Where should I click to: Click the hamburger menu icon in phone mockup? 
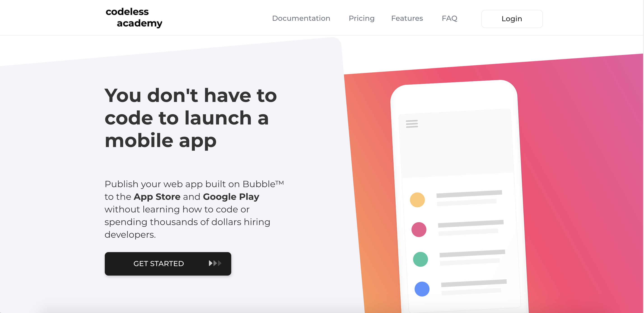[x=412, y=124]
